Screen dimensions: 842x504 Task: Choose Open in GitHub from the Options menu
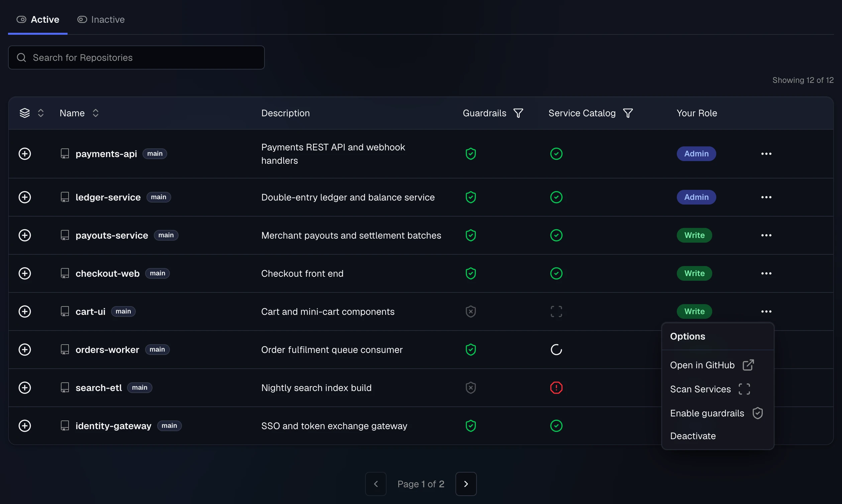[x=717, y=365]
